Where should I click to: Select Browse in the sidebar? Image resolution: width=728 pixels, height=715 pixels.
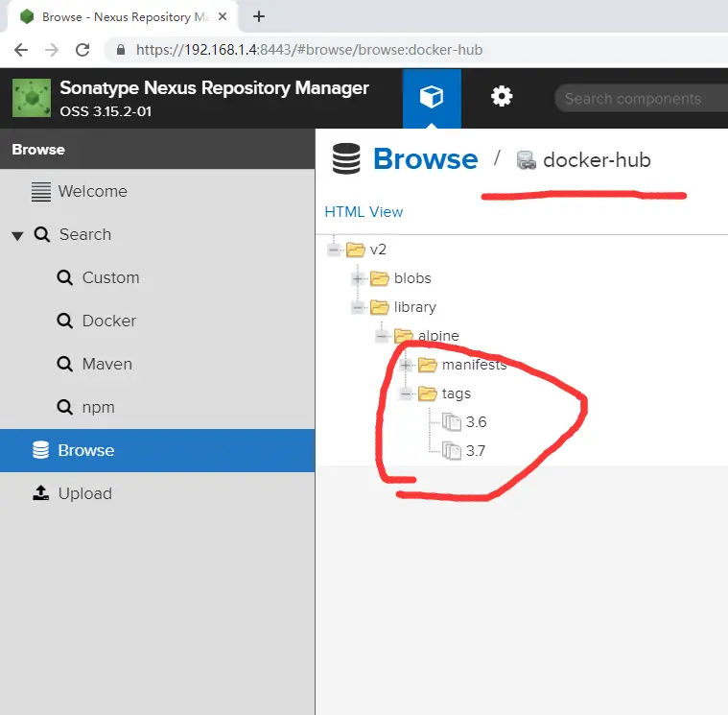pyautogui.click(x=157, y=450)
